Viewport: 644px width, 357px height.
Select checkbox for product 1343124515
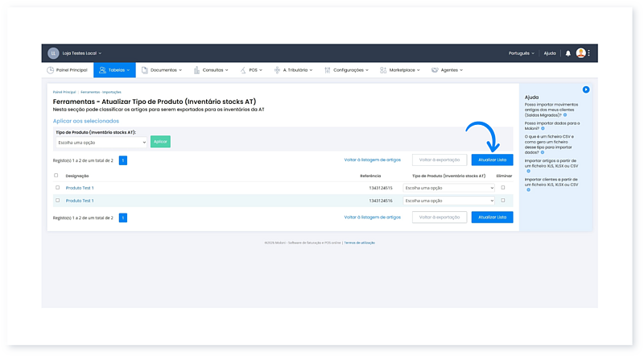[57, 188]
